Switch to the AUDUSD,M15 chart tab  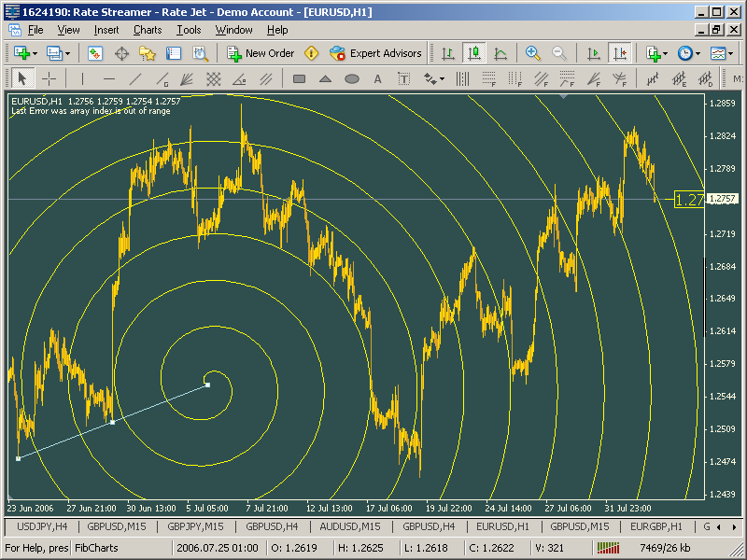tap(350, 526)
